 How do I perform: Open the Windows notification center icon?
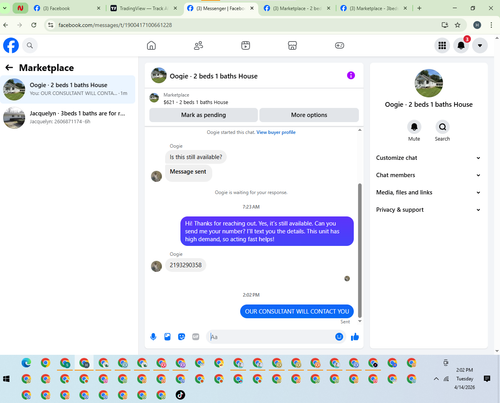487,379
